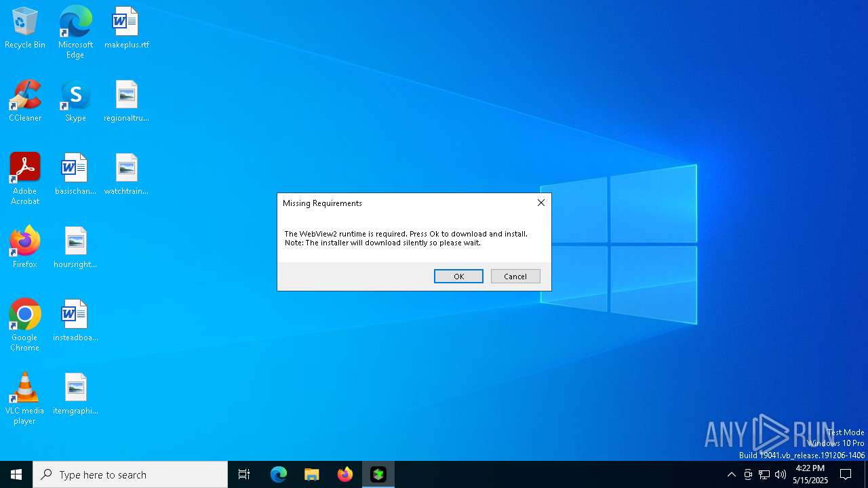
Task: Launch Firefox from the taskbar
Action: [345, 474]
